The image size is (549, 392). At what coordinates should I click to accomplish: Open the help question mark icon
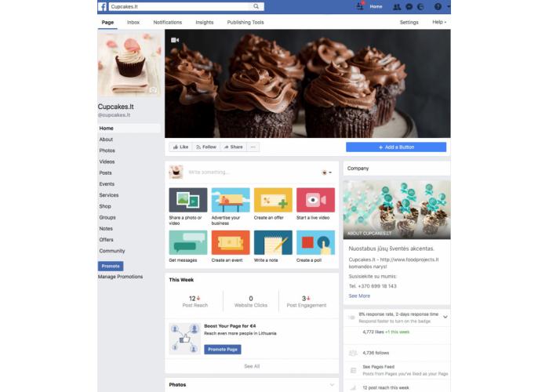click(x=438, y=6)
